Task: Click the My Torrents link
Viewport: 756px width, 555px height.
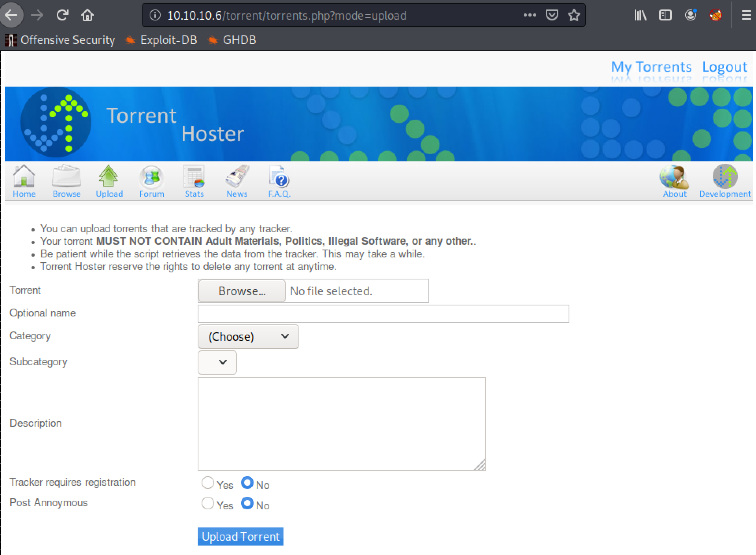Action: click(x=651, y=67)
